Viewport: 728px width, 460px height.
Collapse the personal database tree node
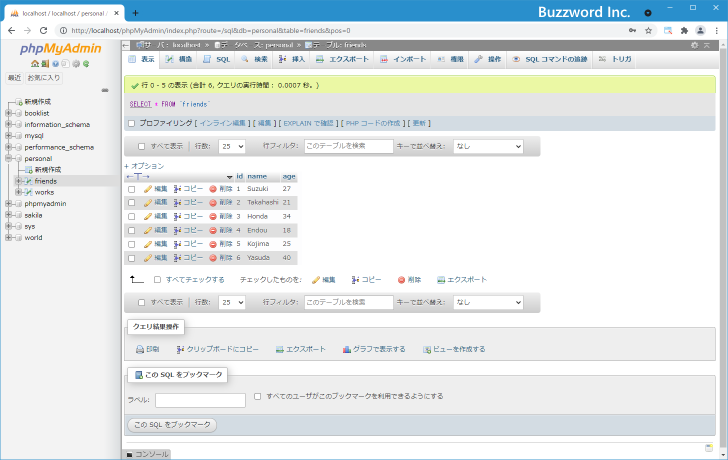tap(8, 158)
